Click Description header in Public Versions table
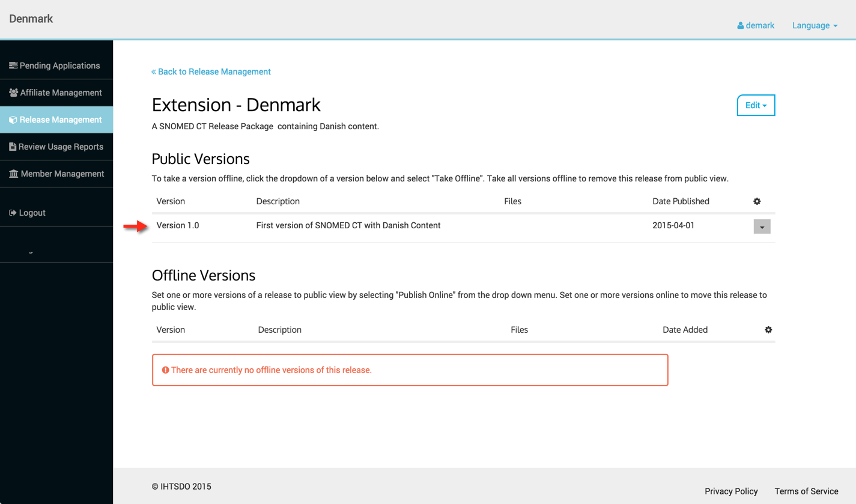This screenshot has height=504, width=856. (x=278, y=201)
